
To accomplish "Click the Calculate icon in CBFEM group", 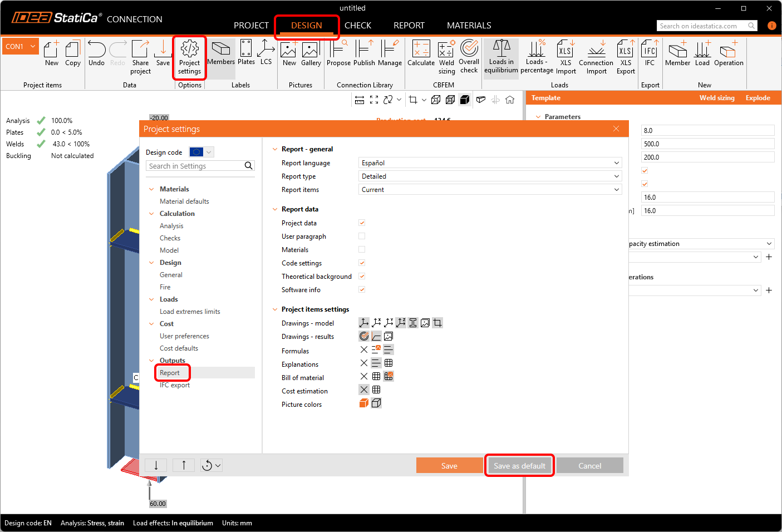I will point(421,55).
